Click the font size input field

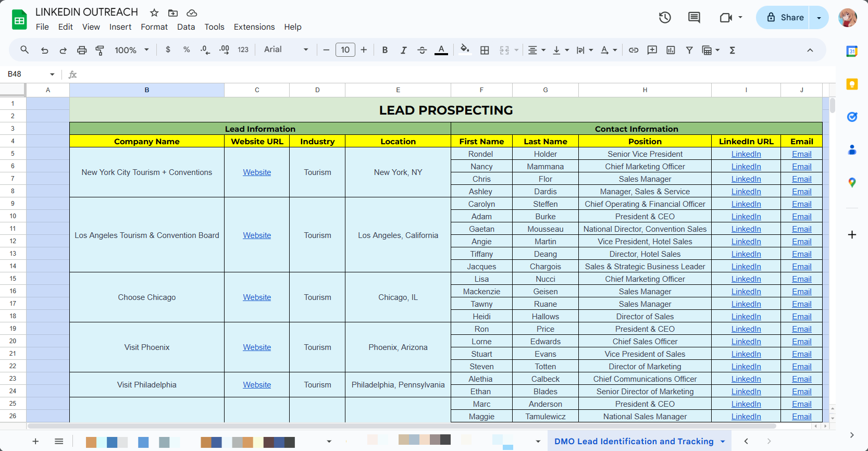[x=345, y=50]
